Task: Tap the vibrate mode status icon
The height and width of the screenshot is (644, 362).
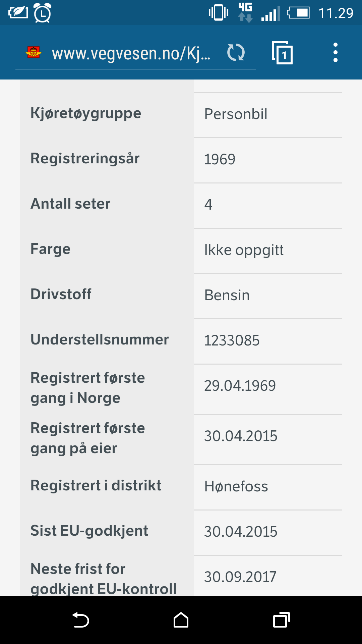Action: (x=219, y=13)
